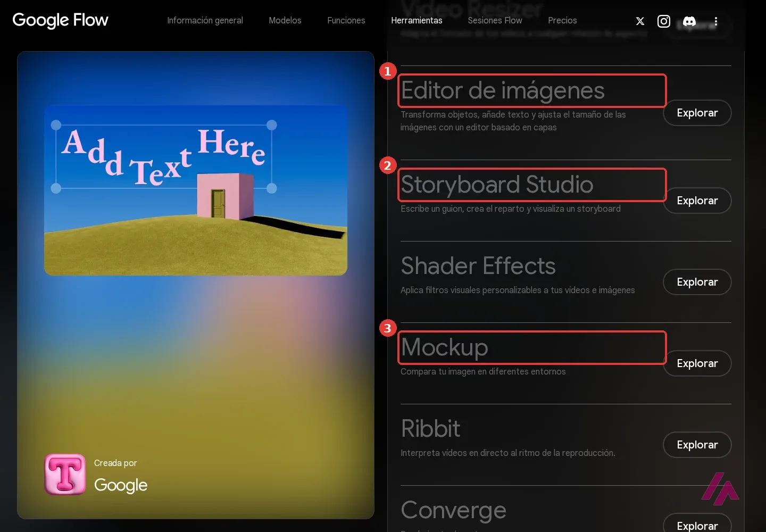Select the Shader Effects heading
Viewport: 766px width, 532px height.
point(478,266)
